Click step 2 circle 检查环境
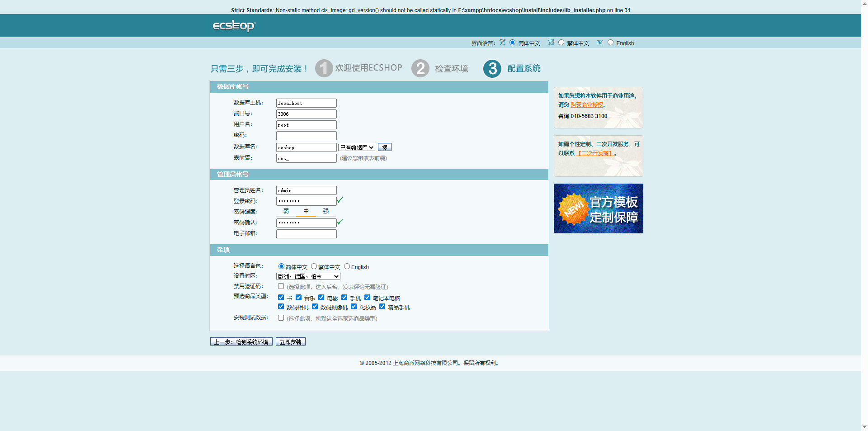The height and width of the screenshot is (431, 868). click(x=420, y=68)
